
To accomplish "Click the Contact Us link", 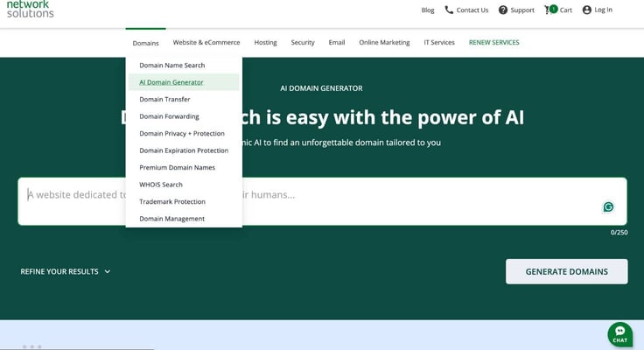I will click(472, 10).
